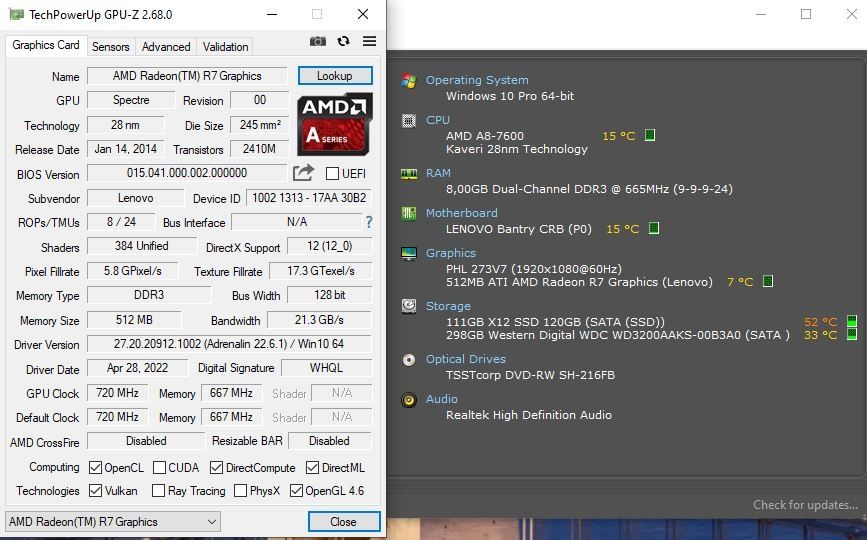Toggle the Ray Tracing checkbox
Viewport: 867px width, 540px height.
[159, 490]
